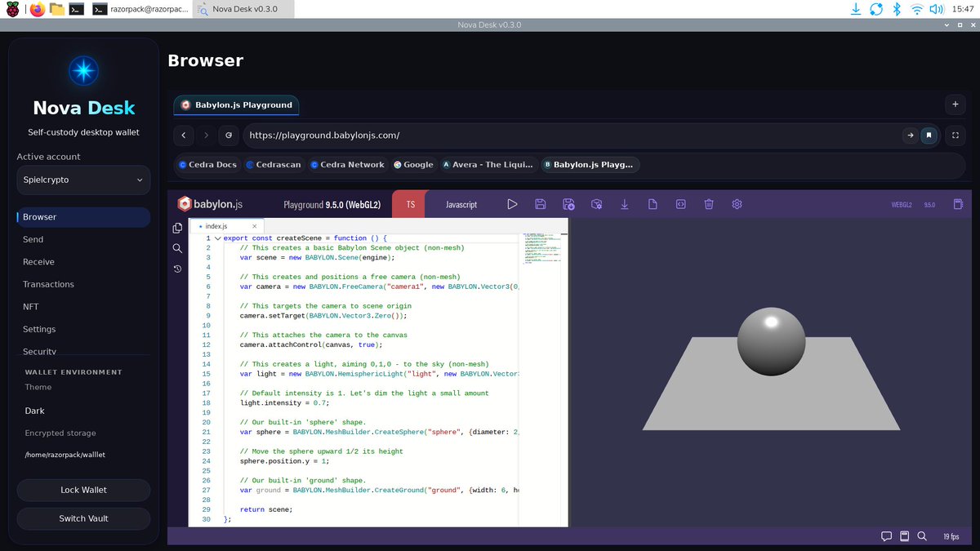Open the Browser section in the sidebar

point(83,217)
